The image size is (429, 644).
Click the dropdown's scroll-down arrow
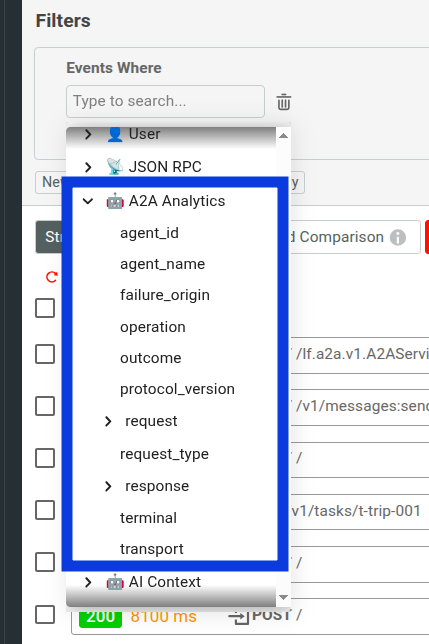pos(283,597)
